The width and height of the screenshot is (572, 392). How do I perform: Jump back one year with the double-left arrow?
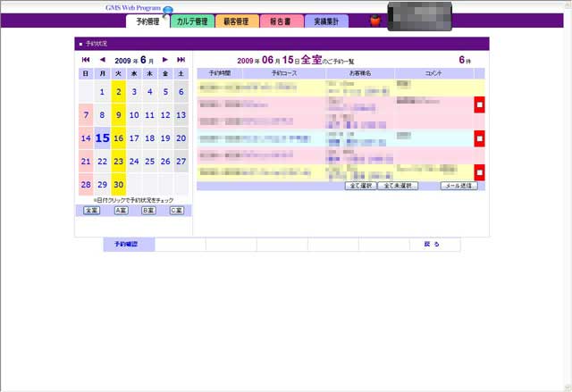pos(86,60)
